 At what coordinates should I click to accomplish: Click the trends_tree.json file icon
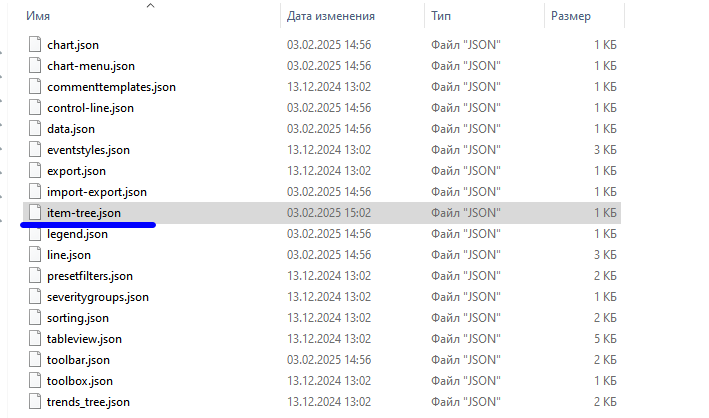tap(34, 402)
